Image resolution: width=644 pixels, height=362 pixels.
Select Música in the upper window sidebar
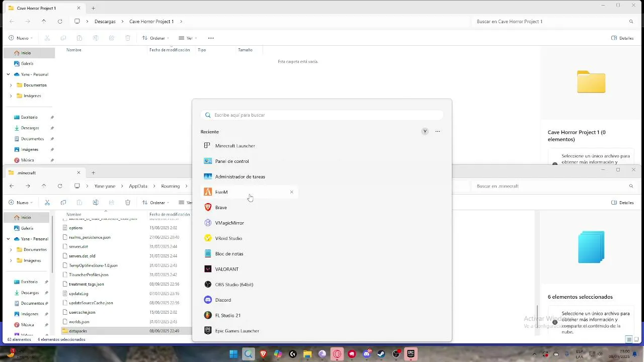point(28,160)
